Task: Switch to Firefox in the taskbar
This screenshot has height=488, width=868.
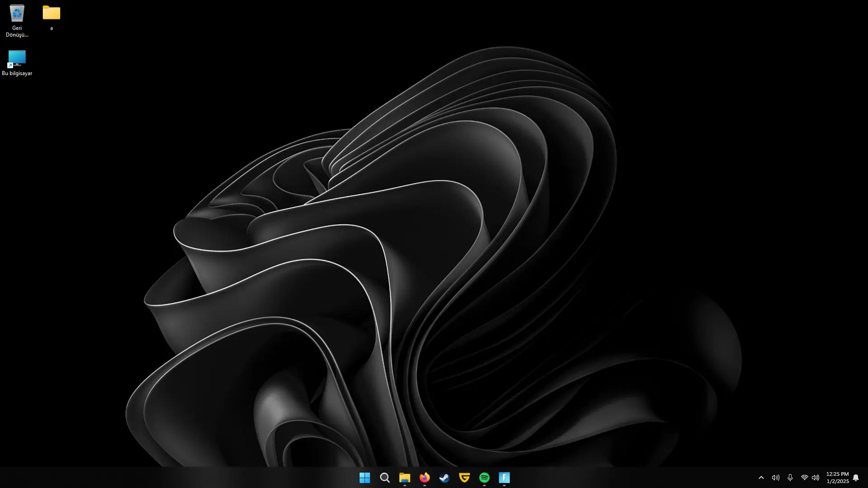Action: (x=424, y=478)
